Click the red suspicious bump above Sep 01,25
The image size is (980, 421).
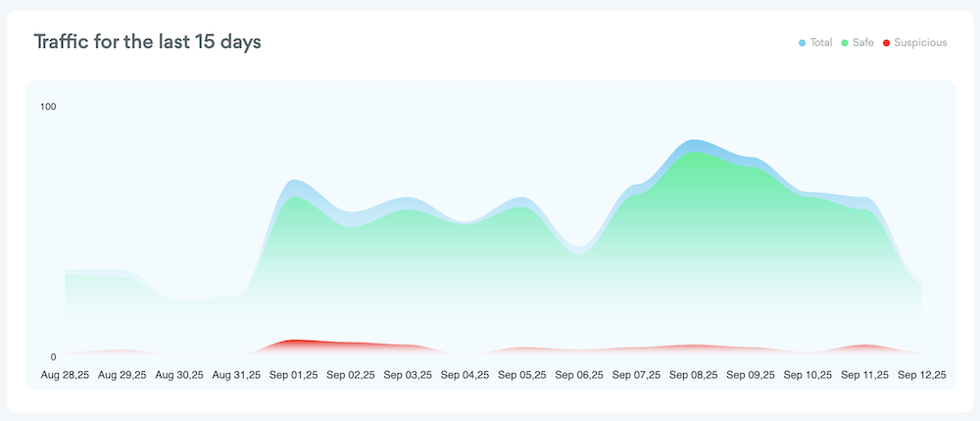(294, 343)
